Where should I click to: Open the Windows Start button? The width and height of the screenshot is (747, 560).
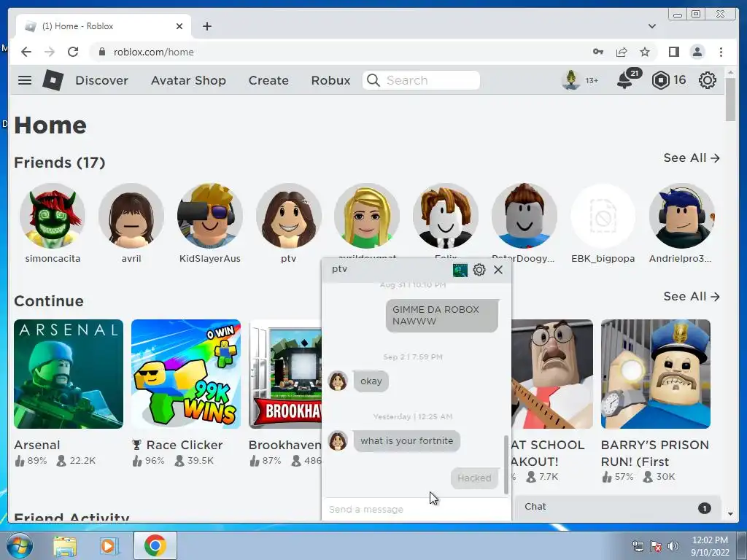[20, 545]
